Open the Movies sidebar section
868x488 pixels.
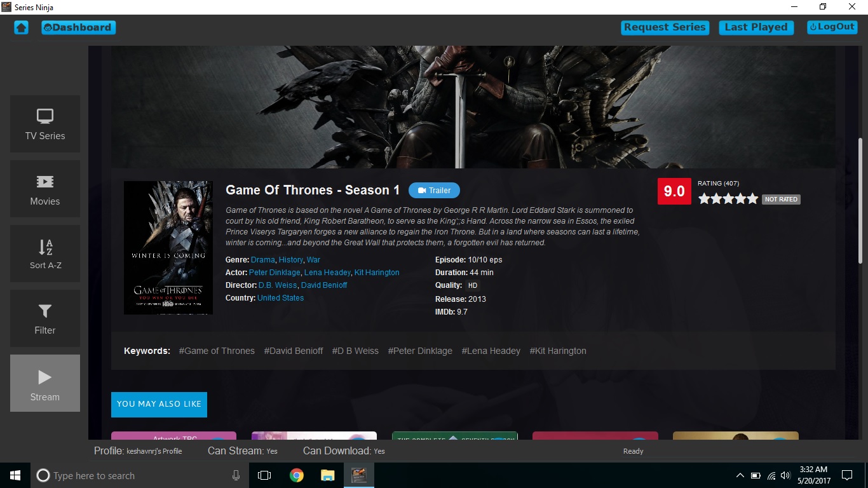coord(45,189)
